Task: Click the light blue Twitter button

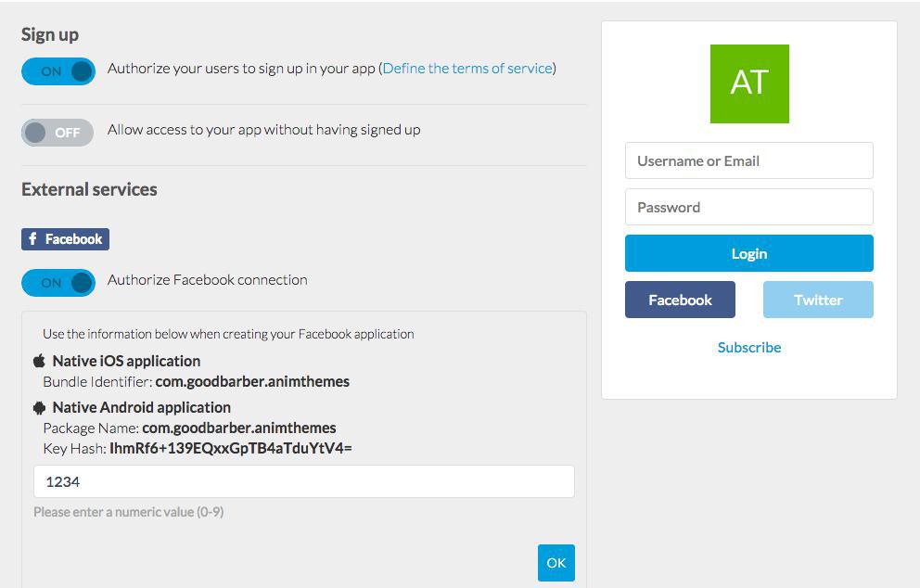Action: click(x=817, y=300)
